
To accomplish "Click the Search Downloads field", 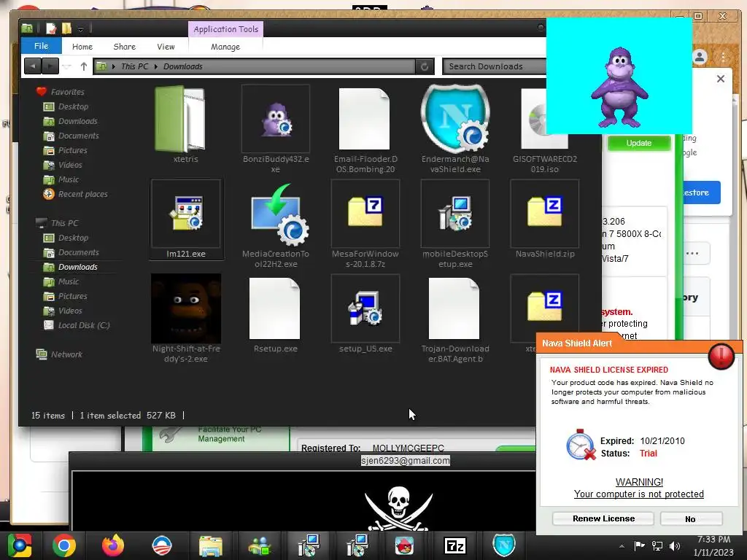I will click(x=494, y=66).
